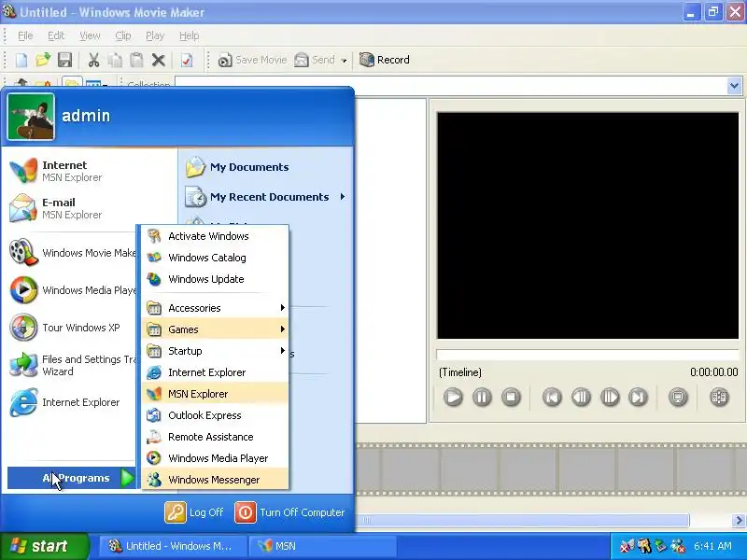Click Previous Frame button
This screenshot has height=560, width=747.
581,397
